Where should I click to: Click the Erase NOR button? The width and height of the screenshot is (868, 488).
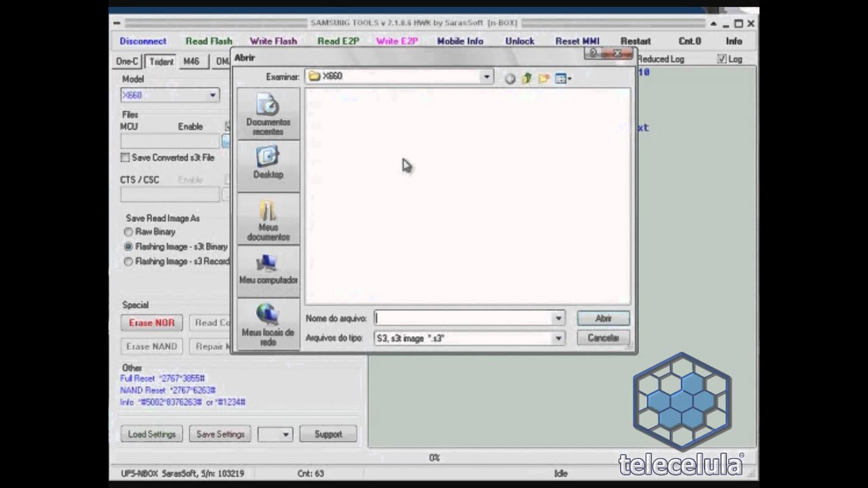(152, 323)
